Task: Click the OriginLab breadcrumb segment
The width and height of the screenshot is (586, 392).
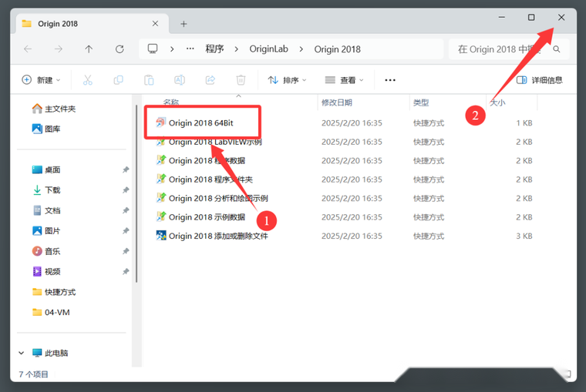Action: 268,49
